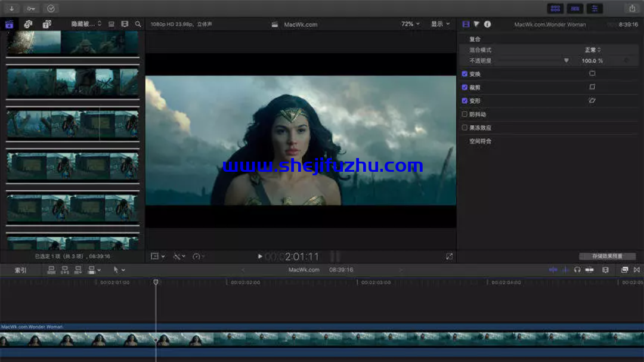
Task: Edit the 100.0 % opacity value
Action: (592, 61)
